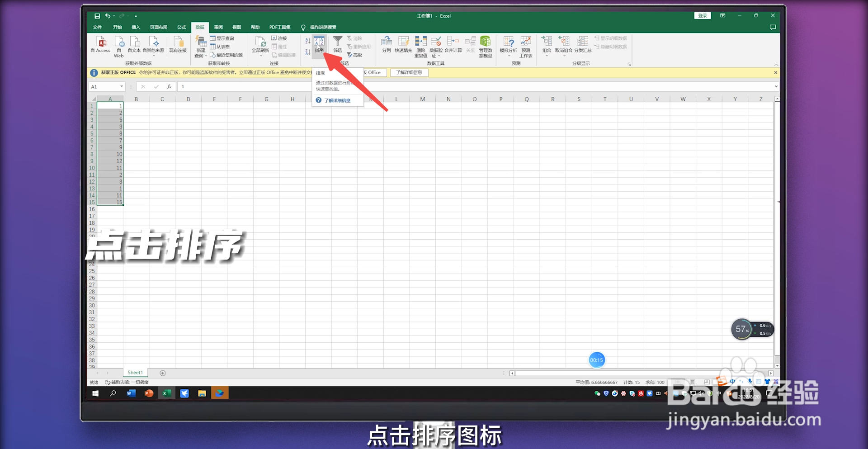868x449 pixels.
Task: 点击排序图标
Action: pos(319,45)
